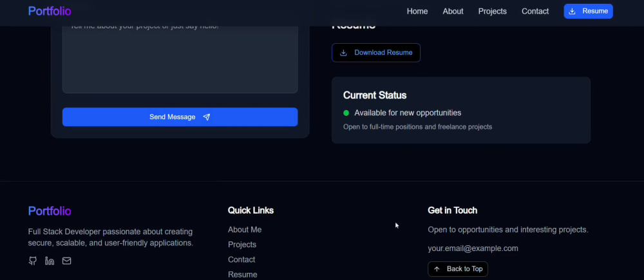The height and width of the screenshot is (280, 644).
Task: Click the 'Available for new opportunities' text
Action: click(x=408, y=113)
